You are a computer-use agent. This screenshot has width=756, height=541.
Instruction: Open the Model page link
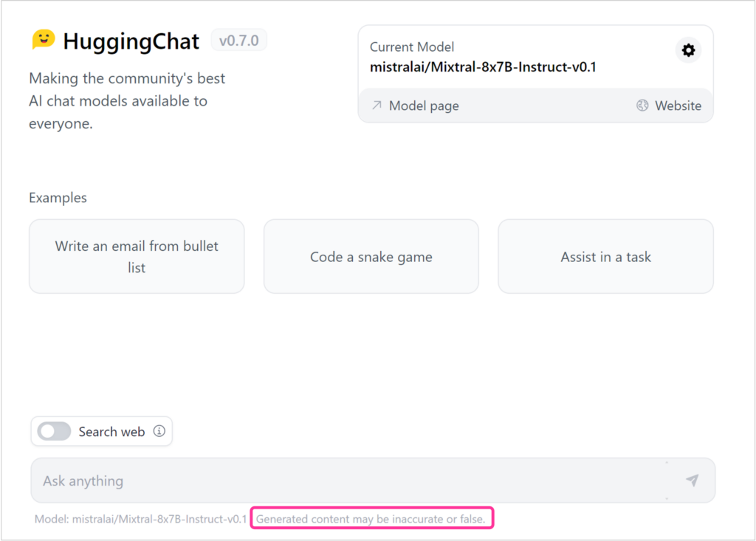coord(424,106)
